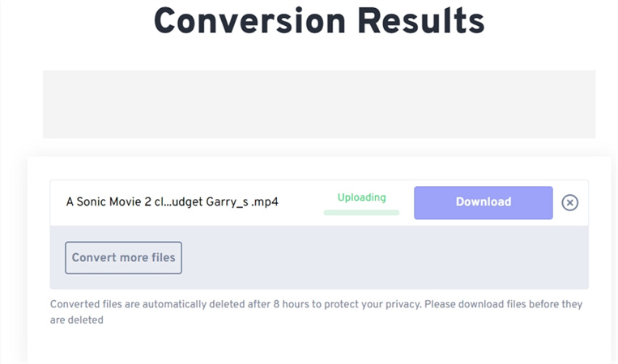Click the green upload progress bar

(x=361, y=213)
